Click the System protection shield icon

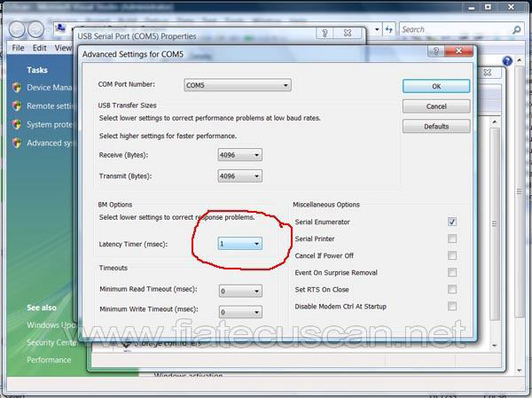tap(17, 125)
